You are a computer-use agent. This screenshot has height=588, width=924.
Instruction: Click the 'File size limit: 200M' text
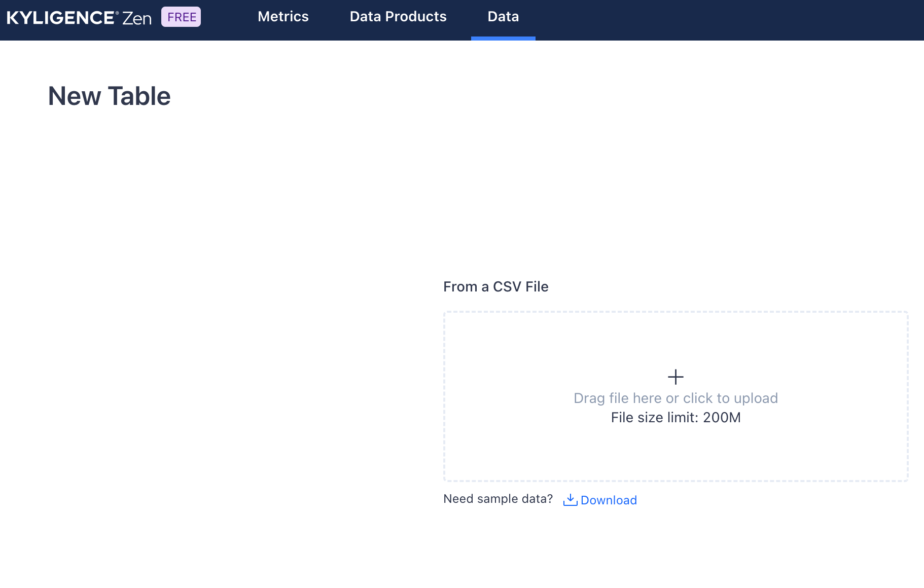676,417
